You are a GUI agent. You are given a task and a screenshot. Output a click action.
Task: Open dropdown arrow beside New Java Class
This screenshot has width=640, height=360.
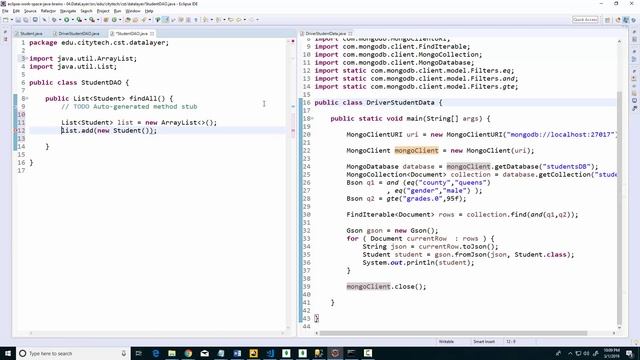(120, 20)
